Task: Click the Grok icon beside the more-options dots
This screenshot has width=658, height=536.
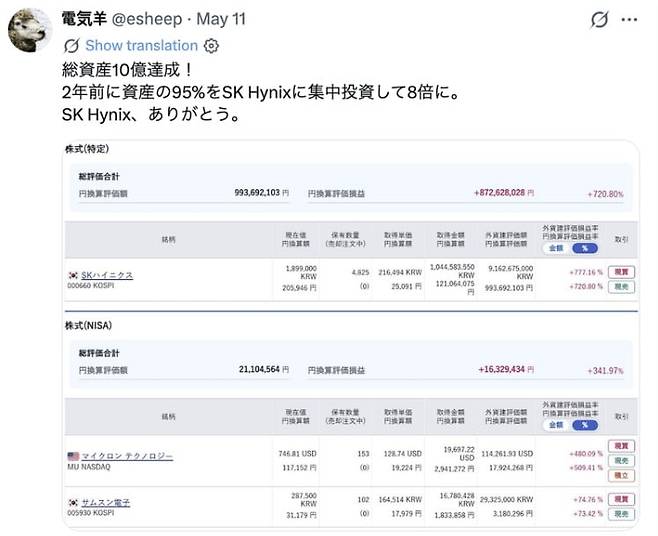Action: [x=599, y=19]
